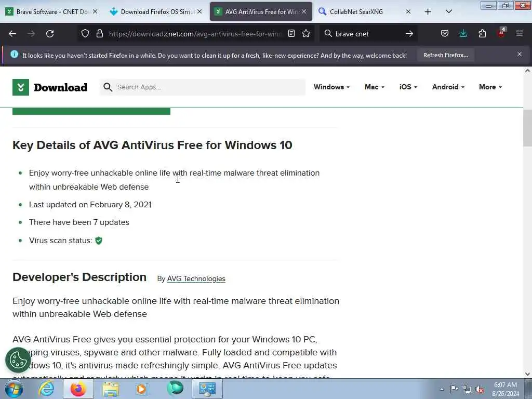The height and width of the screenshot is (399, 532).
Task: Click the green download bar at top
Action: tap(91, 111)
